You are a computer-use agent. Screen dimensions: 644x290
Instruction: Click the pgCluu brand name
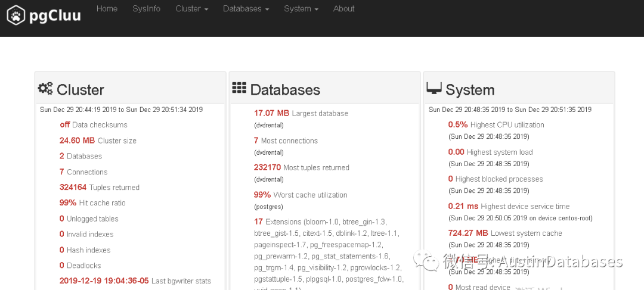(x=55, y=16)
